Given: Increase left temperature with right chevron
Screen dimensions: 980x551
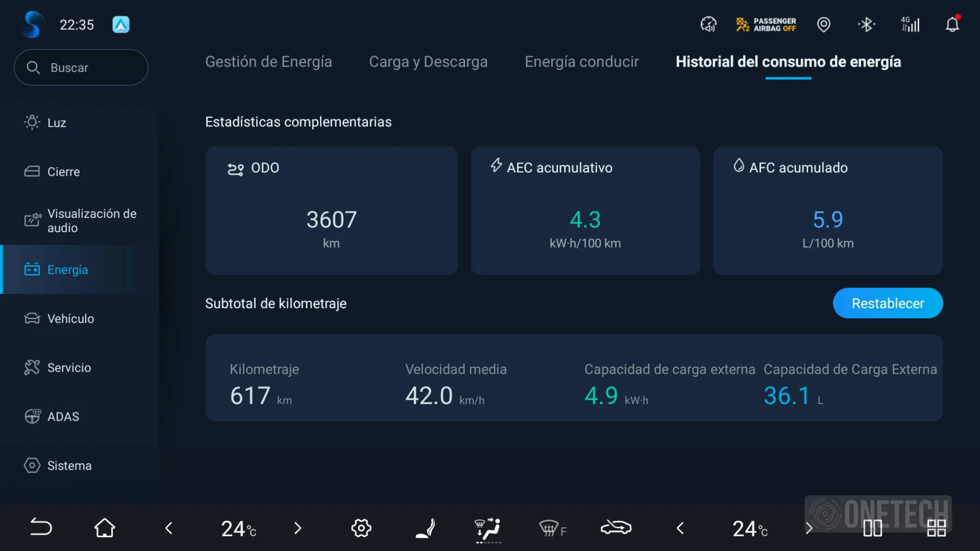Looking at the screenshot, I should tap(297, 528).
